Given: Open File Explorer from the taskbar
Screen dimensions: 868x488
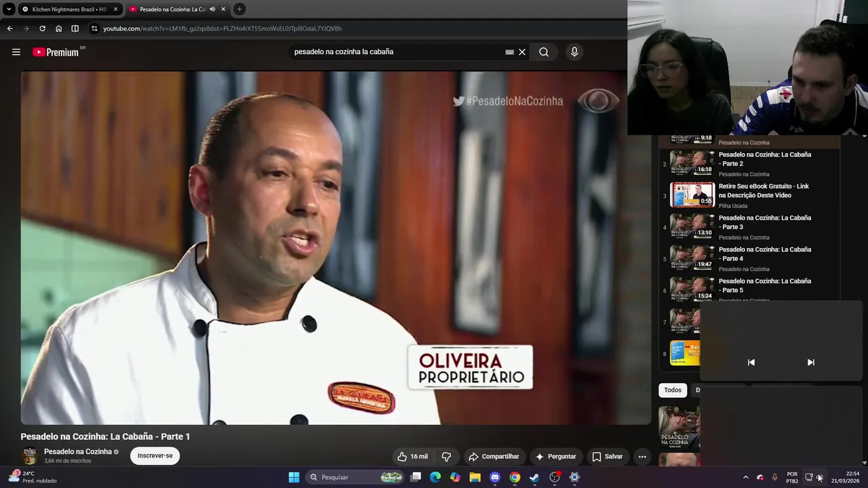Looking at the screenshot, I should [x=475, y=477].
